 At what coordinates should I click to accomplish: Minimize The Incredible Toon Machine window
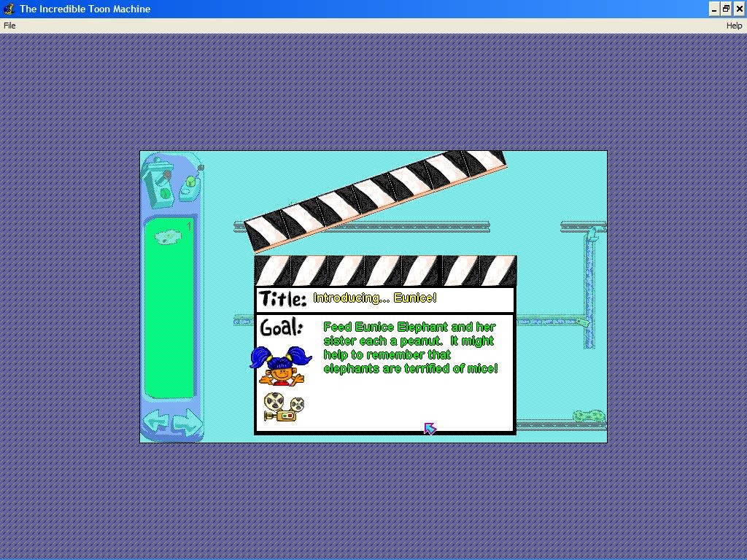(713, 9)
